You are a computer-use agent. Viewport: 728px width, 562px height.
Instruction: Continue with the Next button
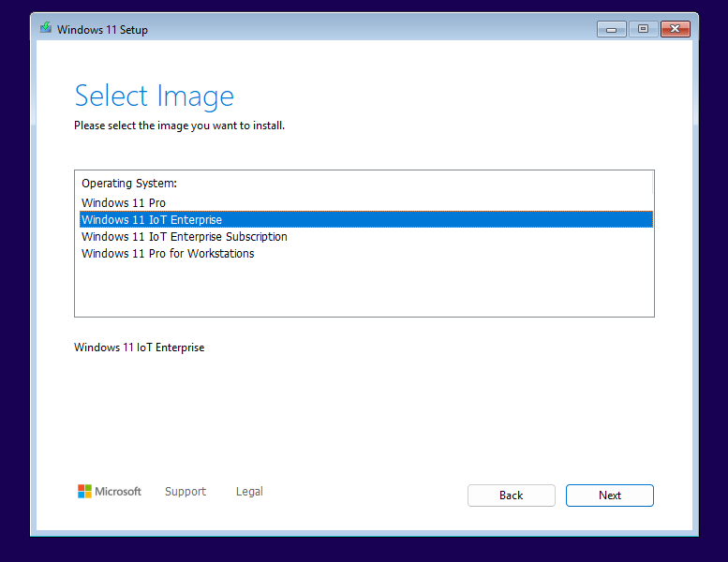click(610, 495)
